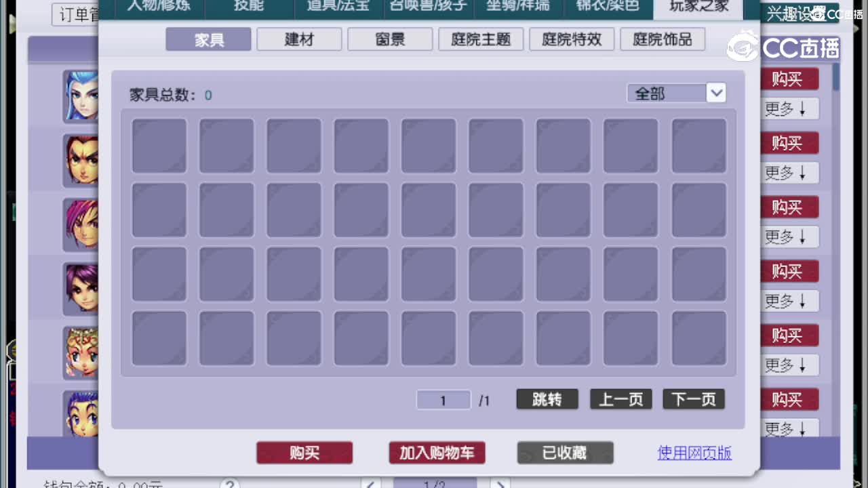Viewport: 868px width, 488px height.
Task: Select the 庭院主题 tab
Action: (481, 39)
